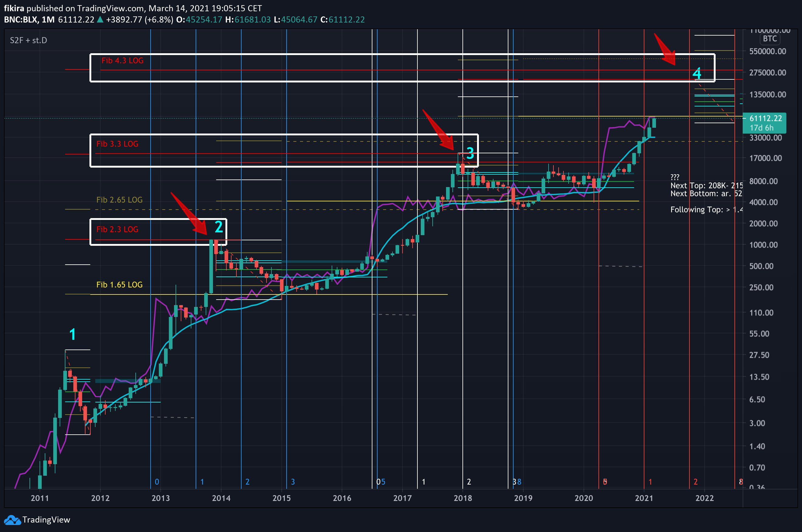The height and width of the screenshot is (532, 802).
Task: Click the high value H:61681.03
Action: coord(248,20)
